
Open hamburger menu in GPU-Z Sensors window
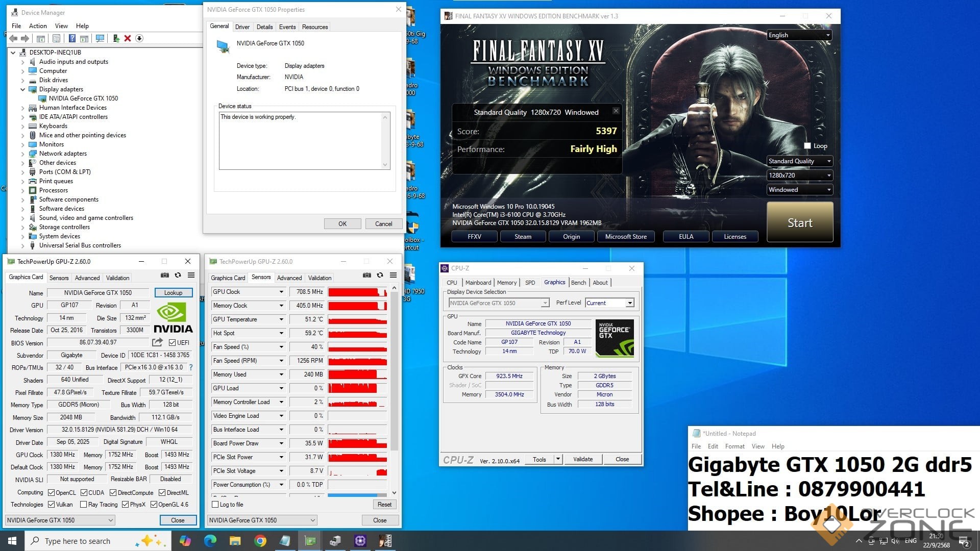(x=394, y=275)
